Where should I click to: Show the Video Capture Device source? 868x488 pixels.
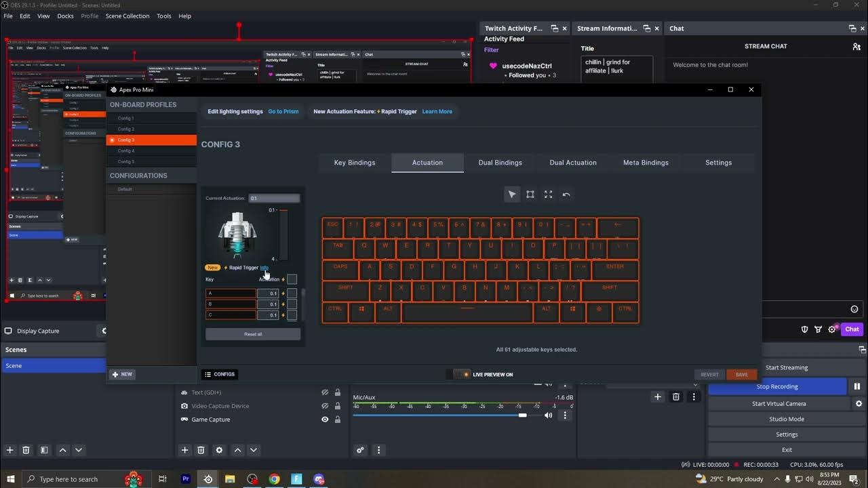point(325,406)
